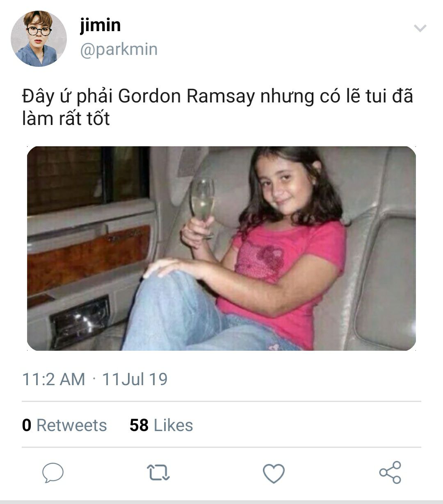The width and height of the screenshot is (443, 504).
Task: Expand the tweet options chevron
Action: [420, 28]
